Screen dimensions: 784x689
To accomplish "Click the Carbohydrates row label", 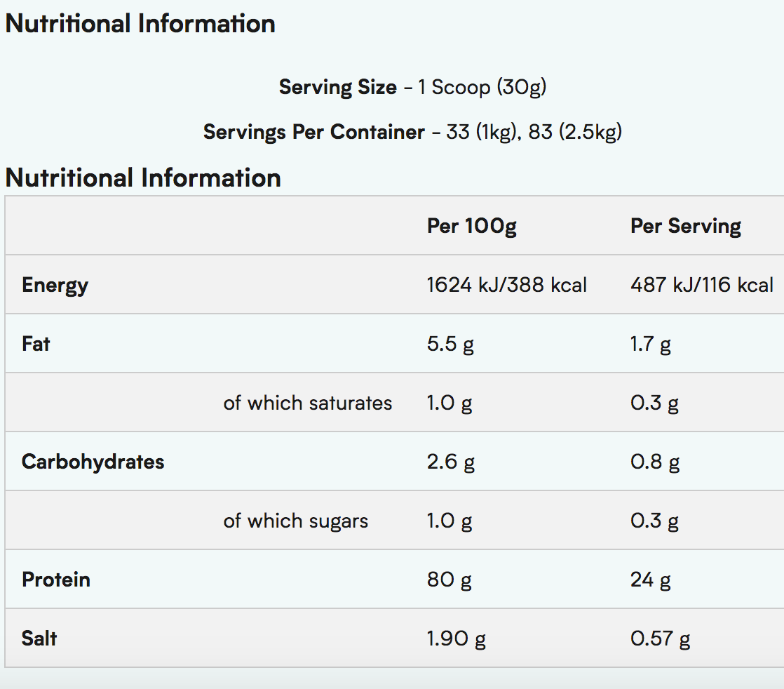I will click(x=93, y=462).
